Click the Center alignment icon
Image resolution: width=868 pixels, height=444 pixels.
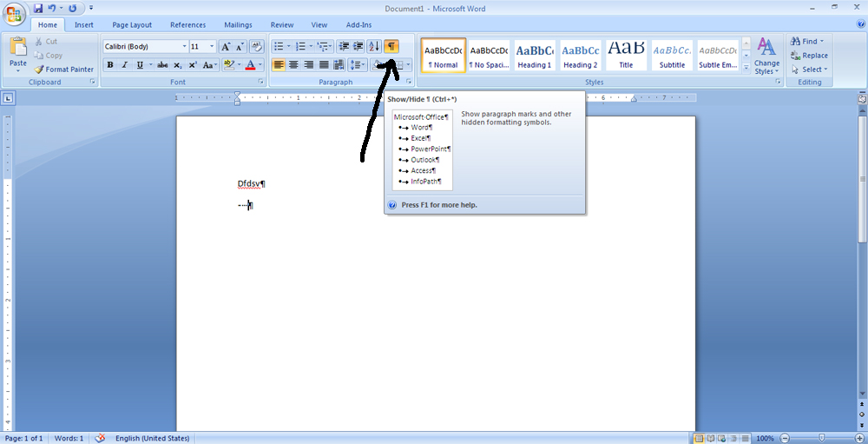293,65
